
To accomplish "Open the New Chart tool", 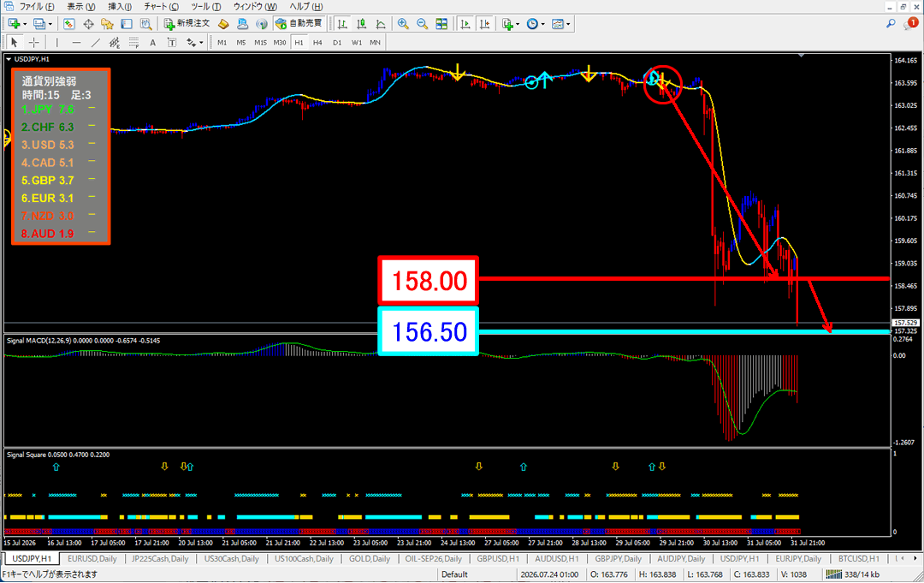I will [15, 24].
